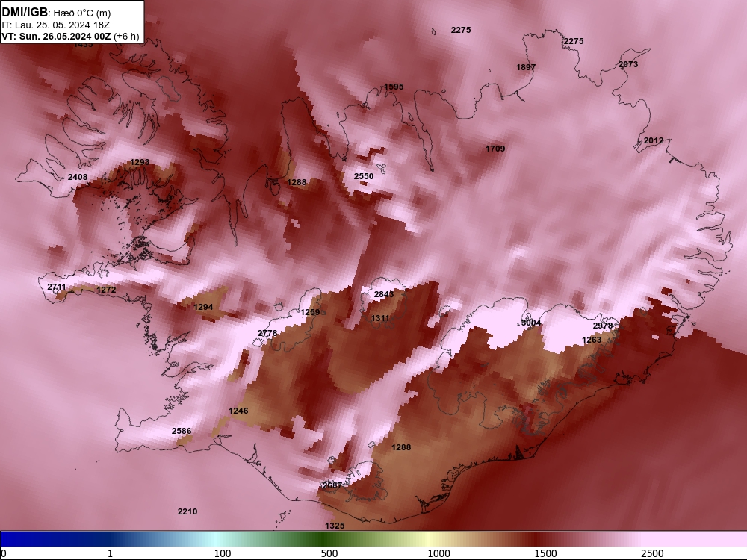Click the 1293 height label
The image size is (747, 560).
tap(140, 162)
